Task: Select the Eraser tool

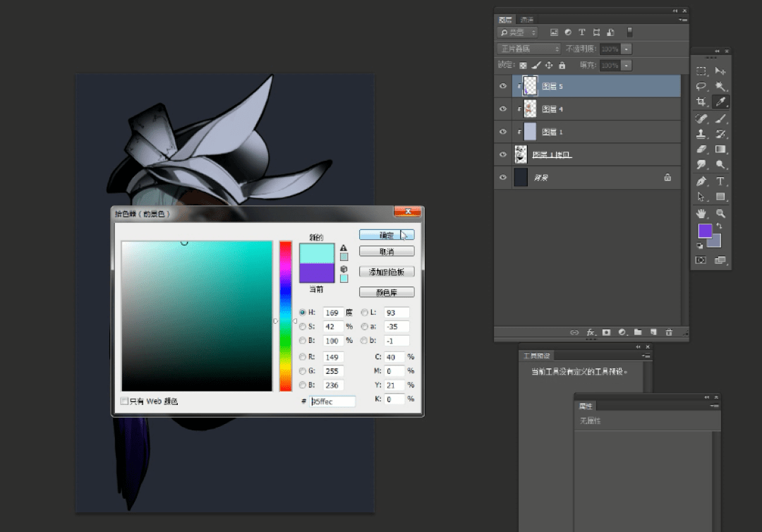Action: click(701, 150)
